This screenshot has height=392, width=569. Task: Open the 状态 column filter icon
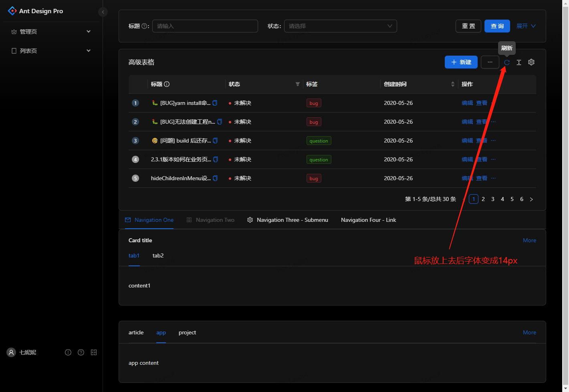pos(297,84)
